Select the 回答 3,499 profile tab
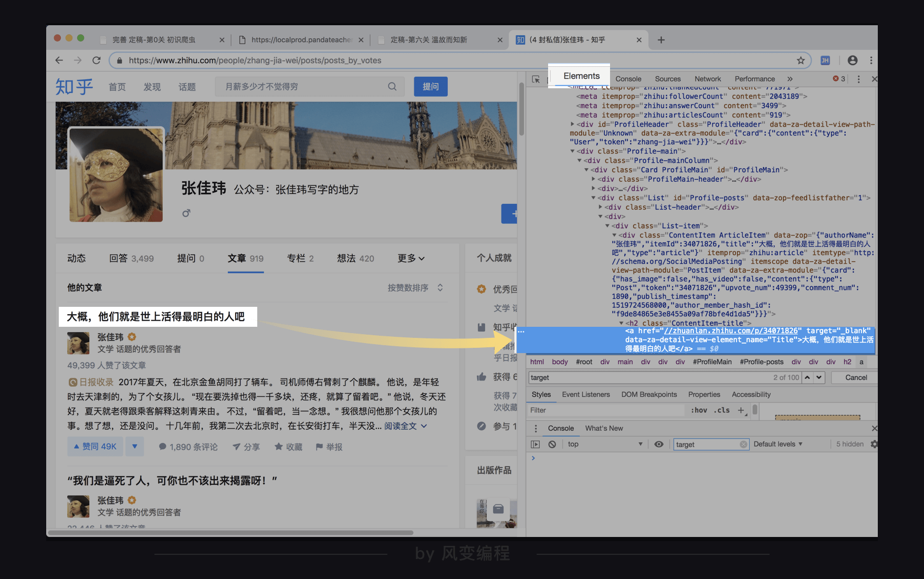924x579 pixels. tap(131, 258)
